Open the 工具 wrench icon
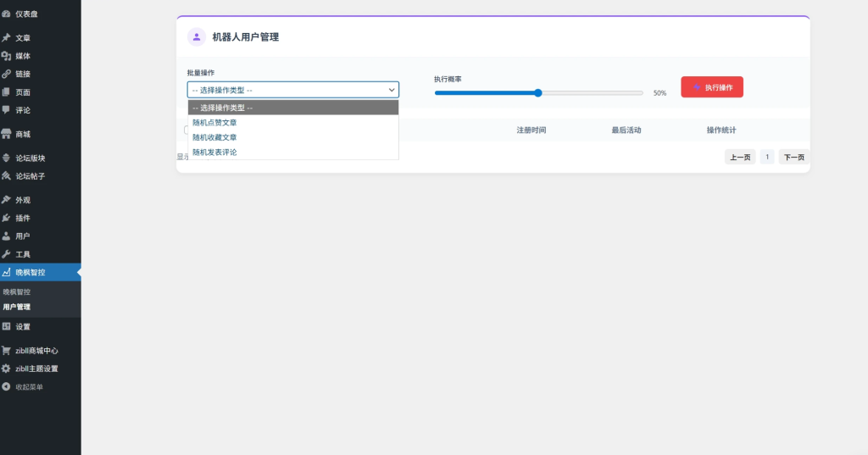Viewport: 868px width, 455px height. pyautogui.click(x=6, y=254)
